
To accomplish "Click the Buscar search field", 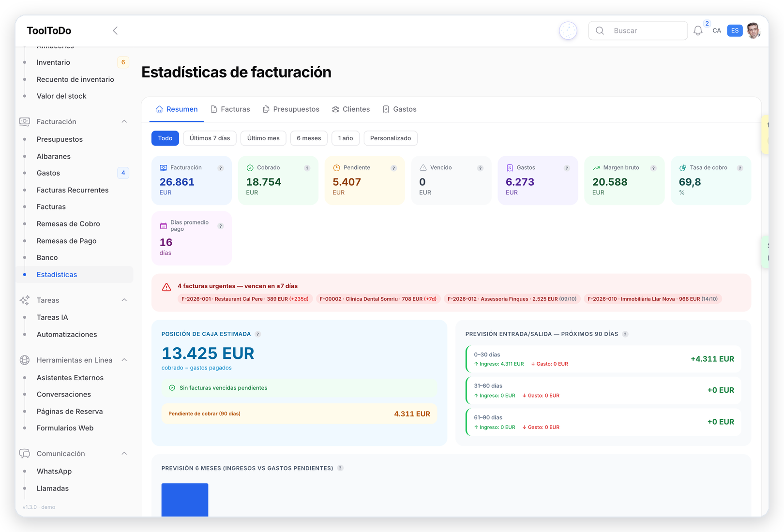I will coord(638,30).
